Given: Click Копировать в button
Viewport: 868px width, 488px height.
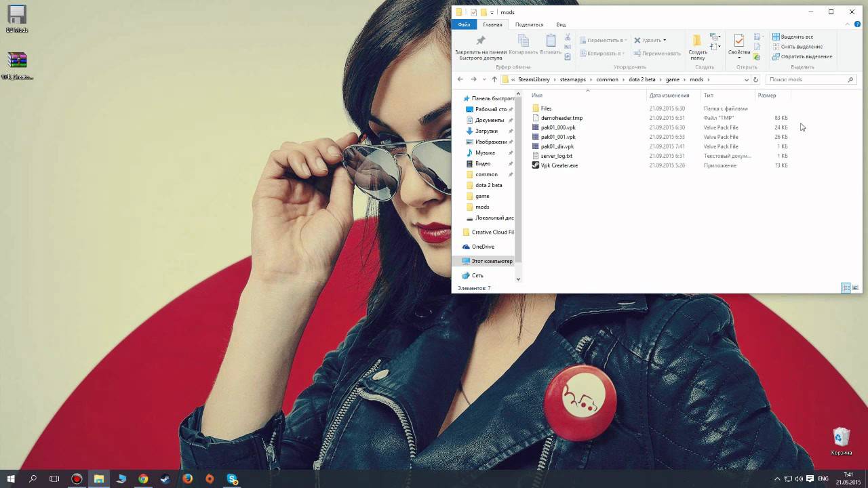Looking at the screenshot, I should coord(603,53).
